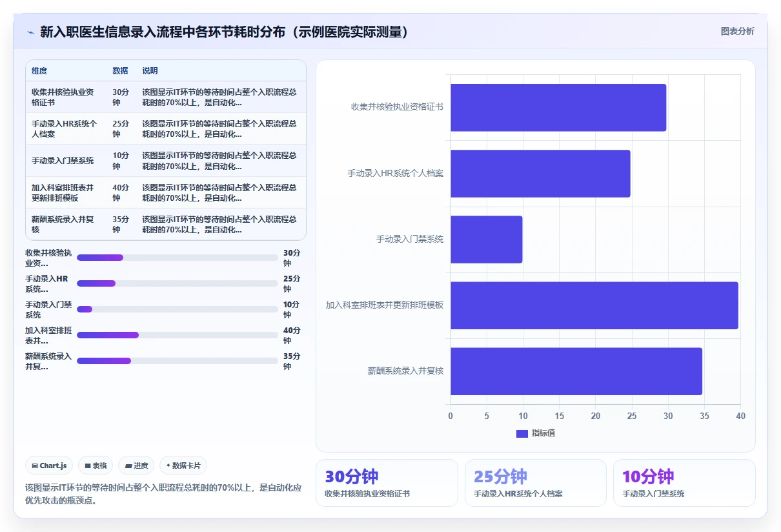Viewport: 781px width, 532px height.
Task: Click the Chart.js tag chip
Action: point(49,466)
